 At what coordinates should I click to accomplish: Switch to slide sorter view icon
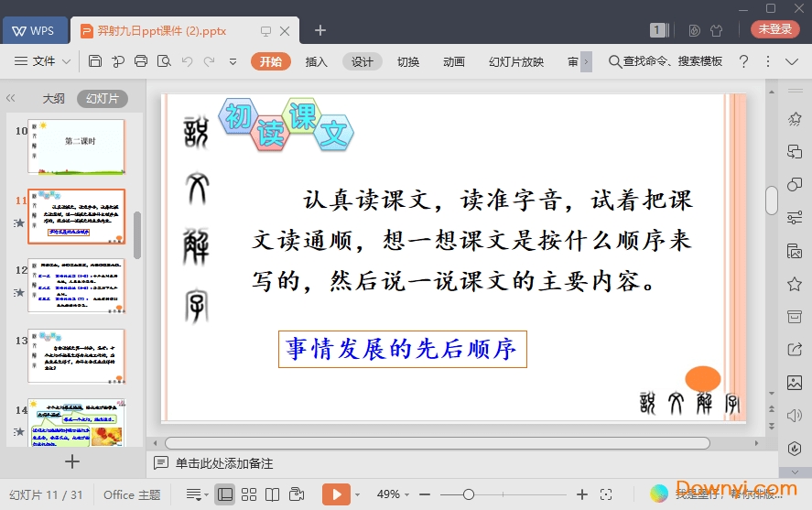click(249, 494)
